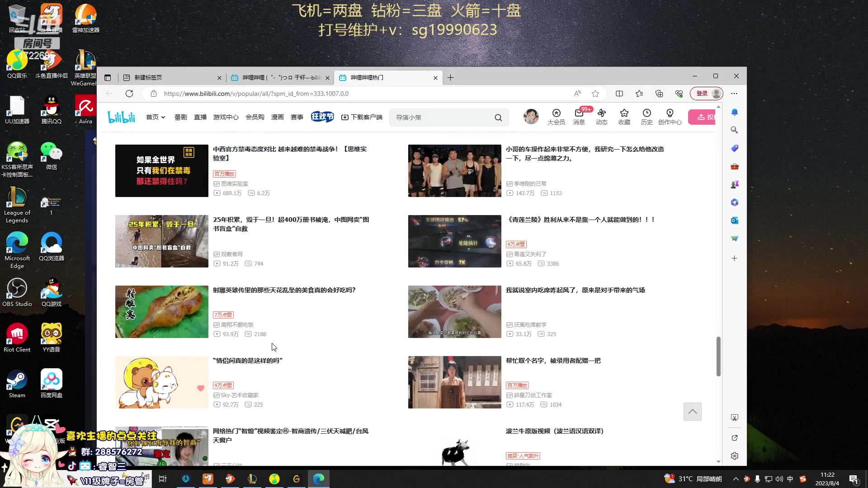Open 番剧 in bilibili navigation
The image size is (868, 488).
[x=180, y=117]
